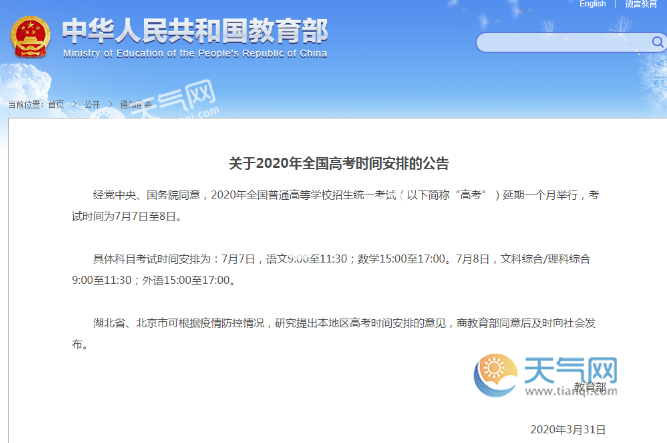This screenshot has width=667, height=443.
Task: Switch to the English version link
Action: click(x=593, y=4)
